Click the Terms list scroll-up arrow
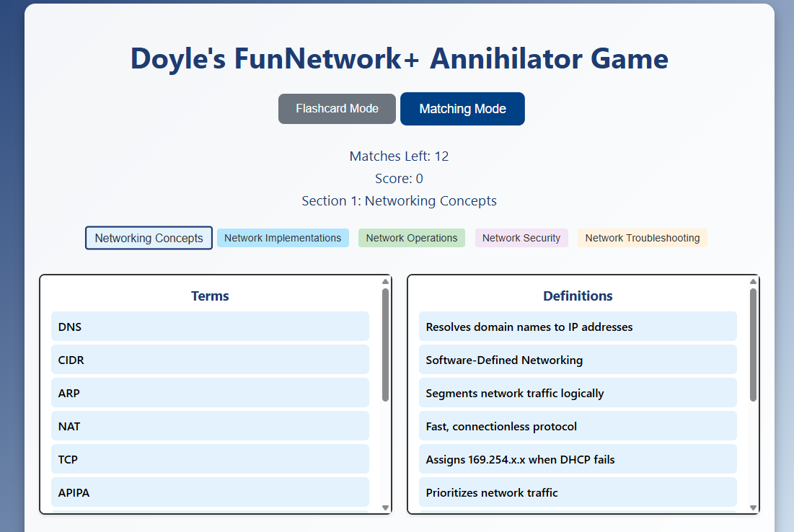 [x=385, y=281]
